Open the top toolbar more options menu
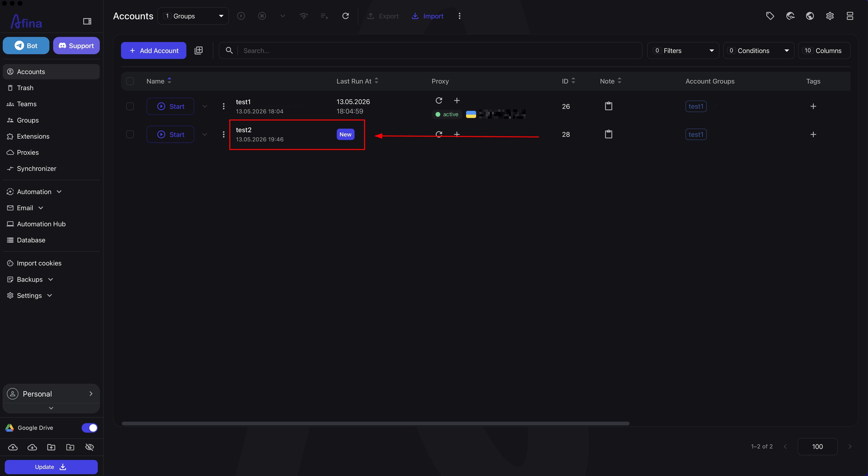This screenshot has height=476, width=868. click(459, 16)
